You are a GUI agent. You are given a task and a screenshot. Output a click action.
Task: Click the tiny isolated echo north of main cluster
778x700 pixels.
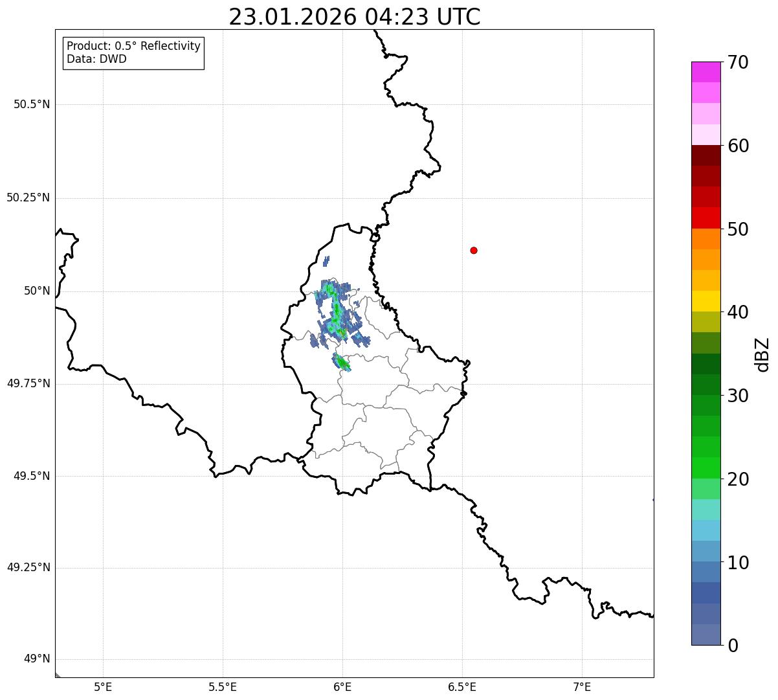326,261
